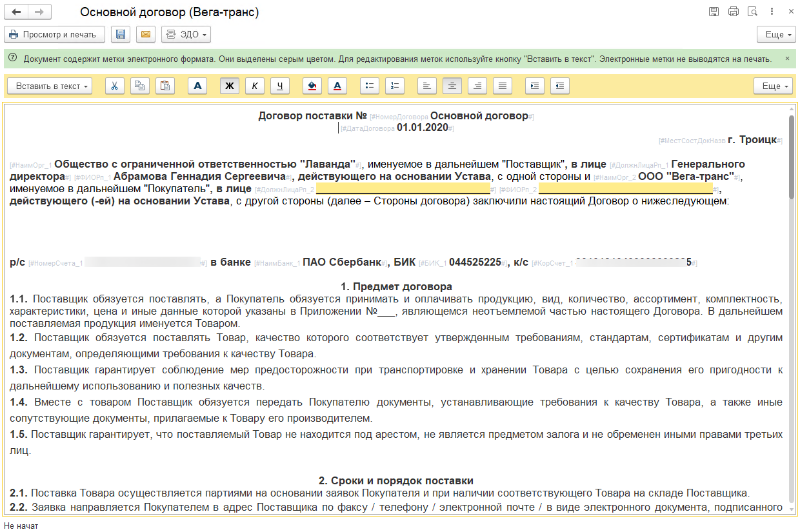Align text left
Image resolution: width=800 pixels, height=532 pixels.
427,86
